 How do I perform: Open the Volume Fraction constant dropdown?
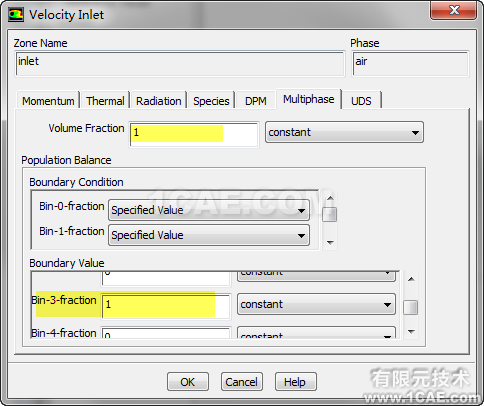pyautogui.click(x=344, y=132)
